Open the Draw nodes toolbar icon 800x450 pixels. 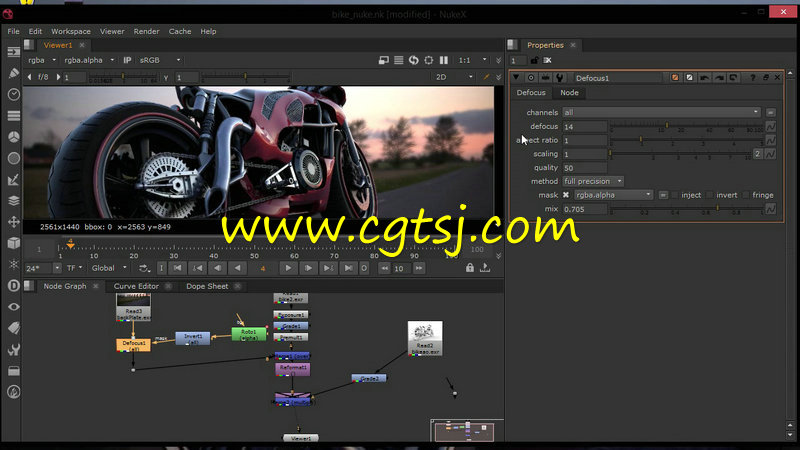click(x=14, y=73)
